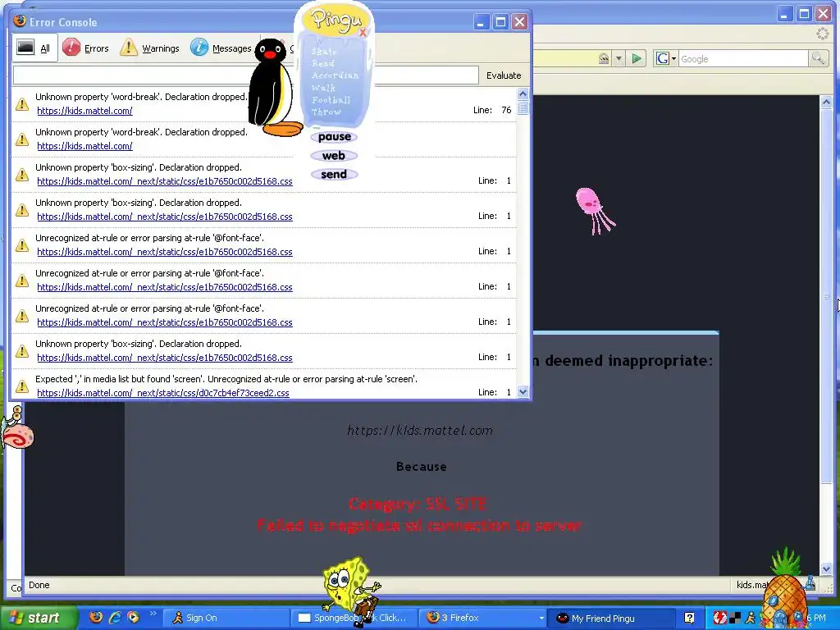Open d0c7cb4ef73ceed2.css link
The width and height of the screenshot is (840, 630).
pos(163,393)
